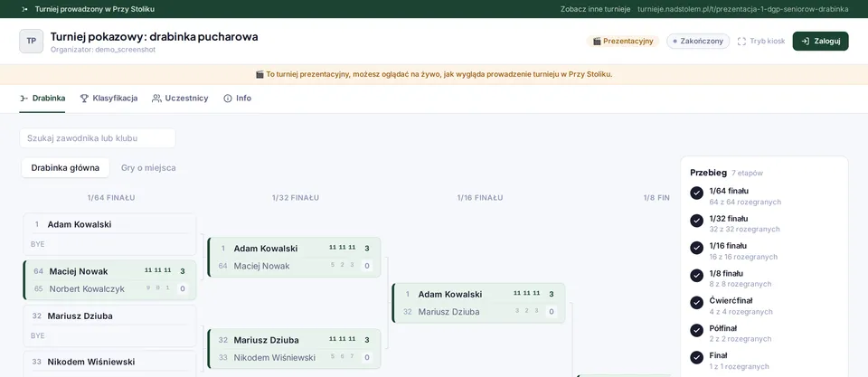Click the checkmark icon for Finał stage
The image size is (868, 377).
[x=696, y=358]
